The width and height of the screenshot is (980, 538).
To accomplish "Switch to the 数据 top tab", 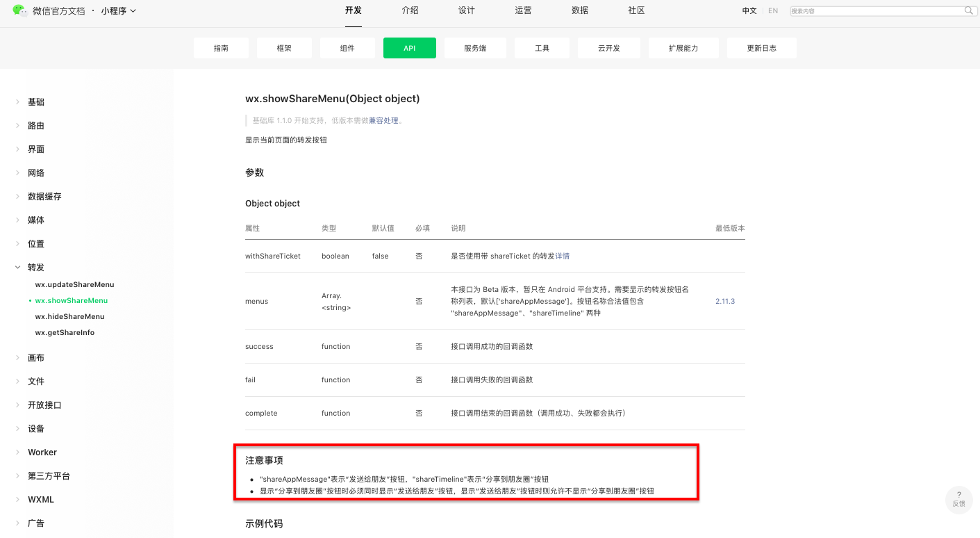I will pyautogui.click(x=580, y=10).
